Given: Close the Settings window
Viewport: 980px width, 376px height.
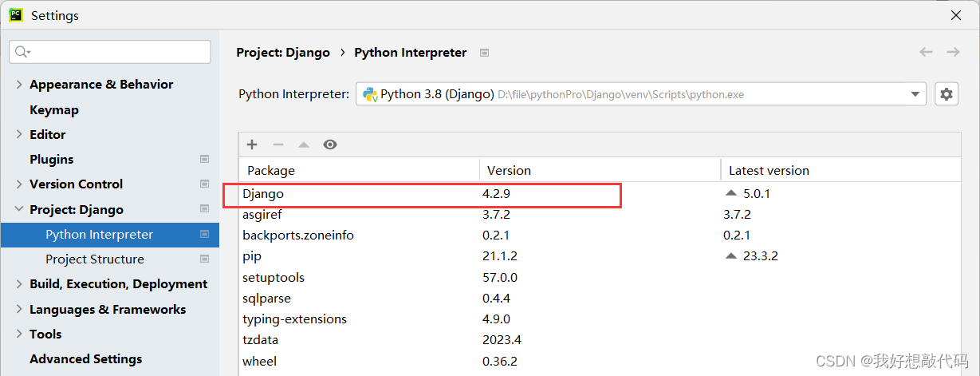Looking at the screenshot, I should click(956, 15).
